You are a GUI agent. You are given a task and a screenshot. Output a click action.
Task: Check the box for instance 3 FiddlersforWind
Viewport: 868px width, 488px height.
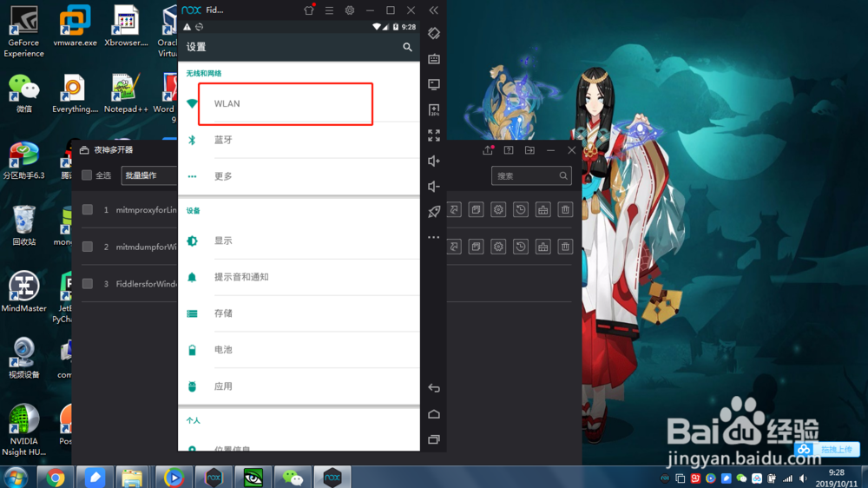tap(88, 284)
